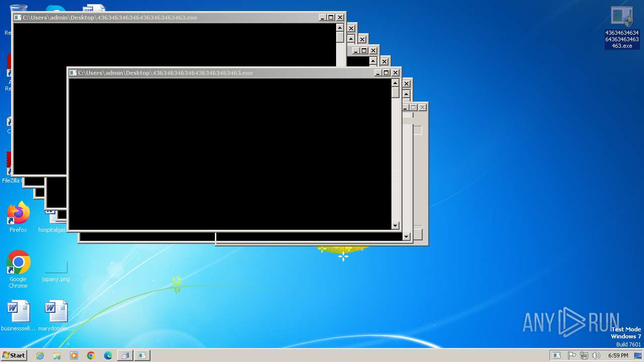Select the last running app taskbar button
The height and width of the screenshot is (362, 644).
(142, 355)
